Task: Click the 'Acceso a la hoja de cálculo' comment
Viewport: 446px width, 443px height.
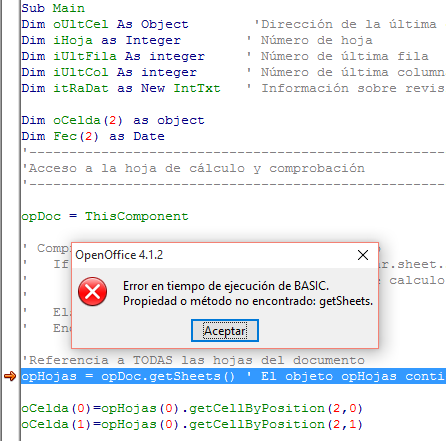Action: [193, 168]
